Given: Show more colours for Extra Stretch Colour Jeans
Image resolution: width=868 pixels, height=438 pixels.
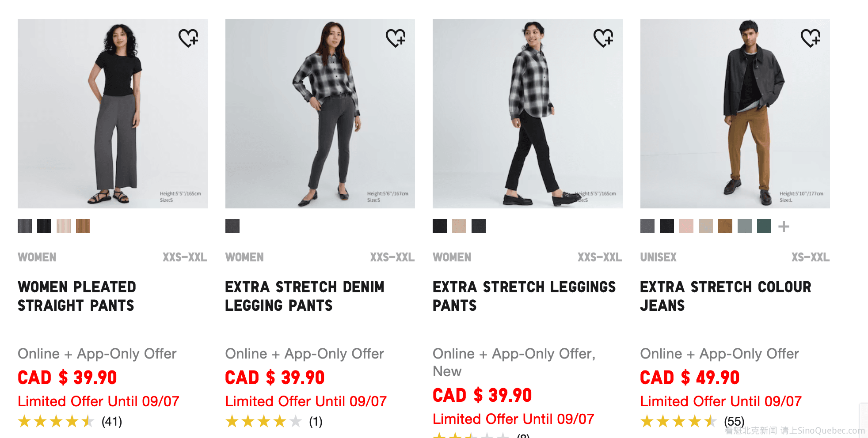Looking at the screenshot, I should click(784, 227).
